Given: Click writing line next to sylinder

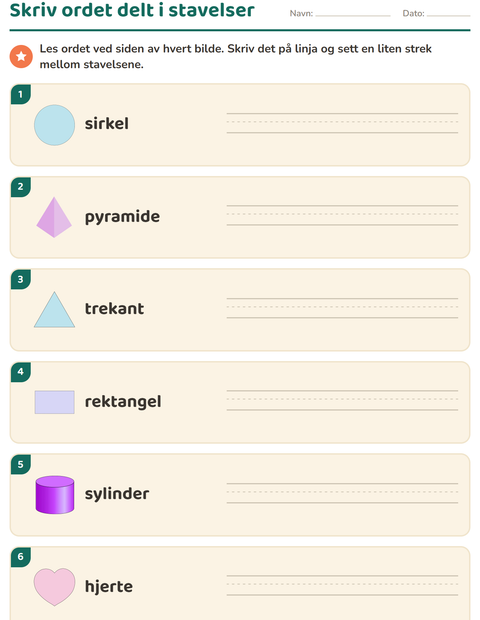Looking at the screenshot, I should [342, 493].
